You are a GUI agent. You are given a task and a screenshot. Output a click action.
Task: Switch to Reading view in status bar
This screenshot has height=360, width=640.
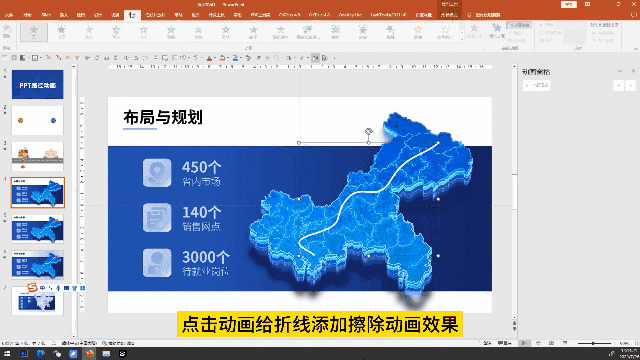point(551,343)
